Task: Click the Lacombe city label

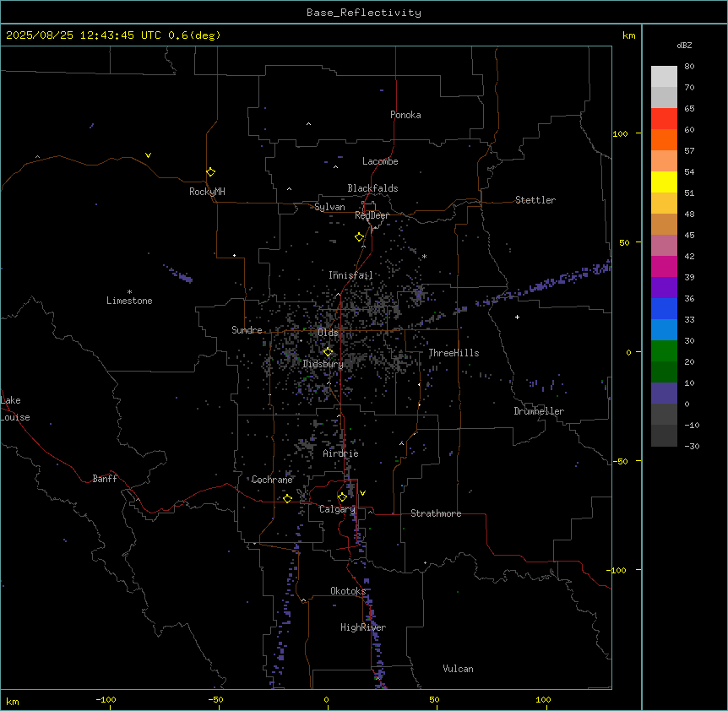Action: click(380, 161)
